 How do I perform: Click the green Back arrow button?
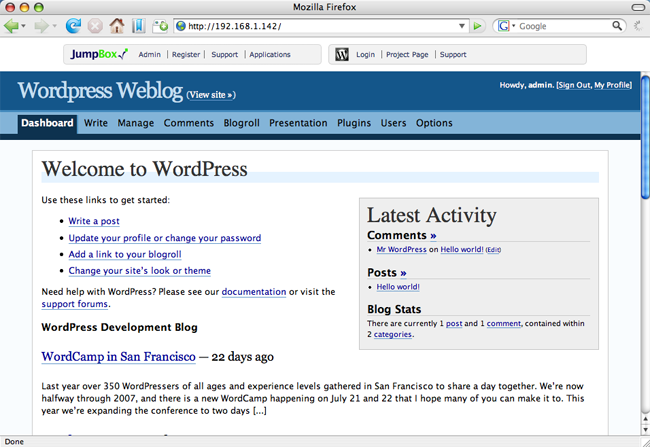(x=11, y=26)
